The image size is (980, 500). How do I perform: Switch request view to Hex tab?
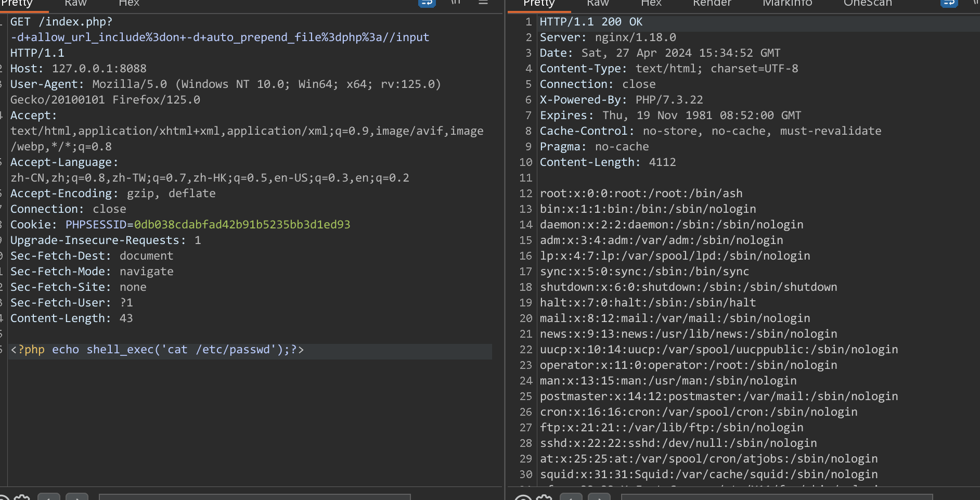coord(129,3)
